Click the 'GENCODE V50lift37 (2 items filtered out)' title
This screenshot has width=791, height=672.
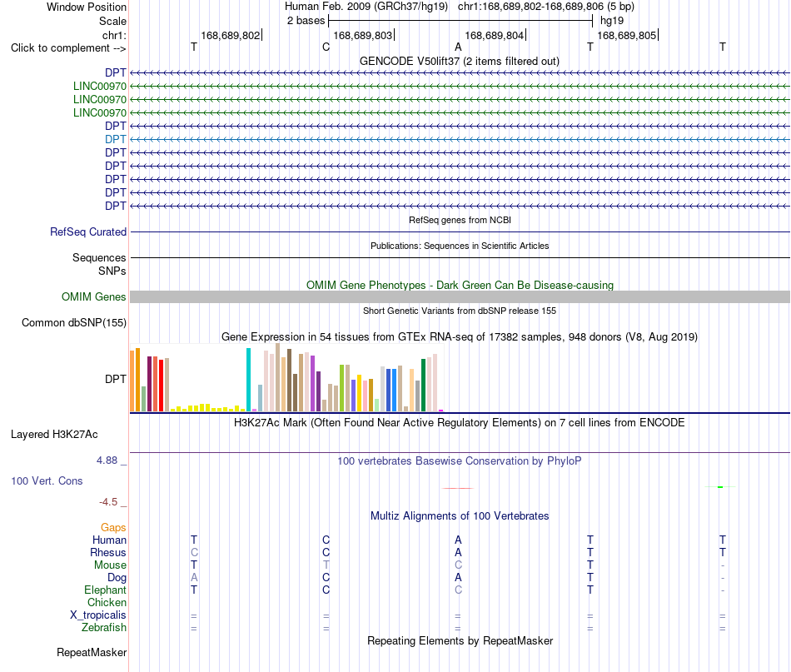(x=460, y=62)
